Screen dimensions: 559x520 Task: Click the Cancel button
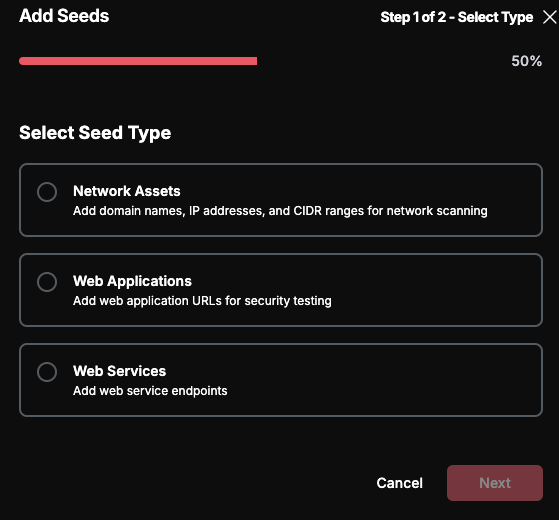(399, 483)
